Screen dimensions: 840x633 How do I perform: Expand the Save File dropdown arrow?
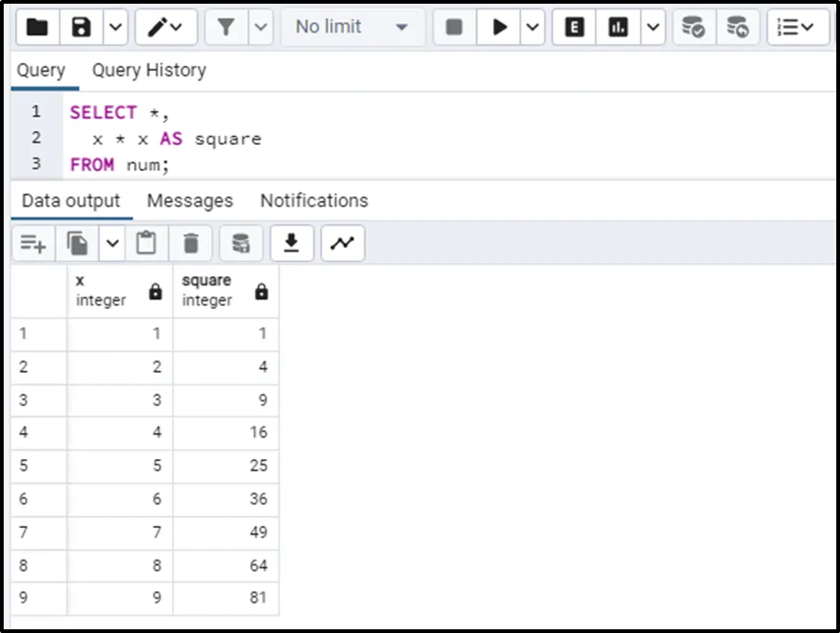tap(114, 28)
